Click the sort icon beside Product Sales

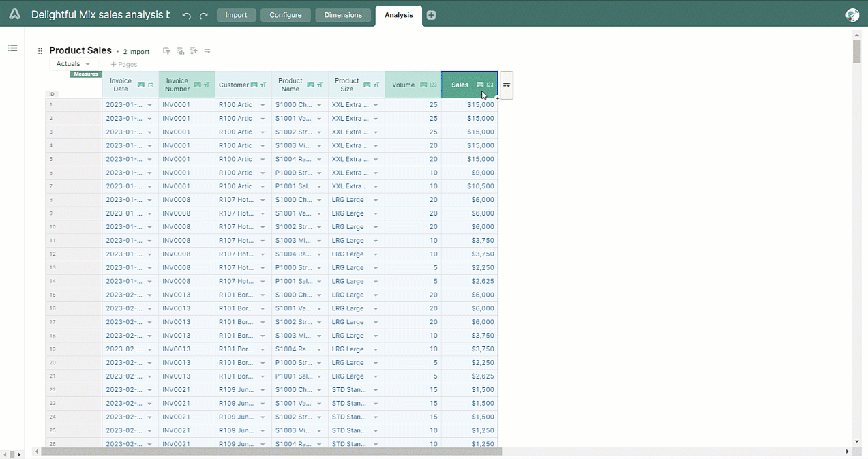[x=194, y=50]
